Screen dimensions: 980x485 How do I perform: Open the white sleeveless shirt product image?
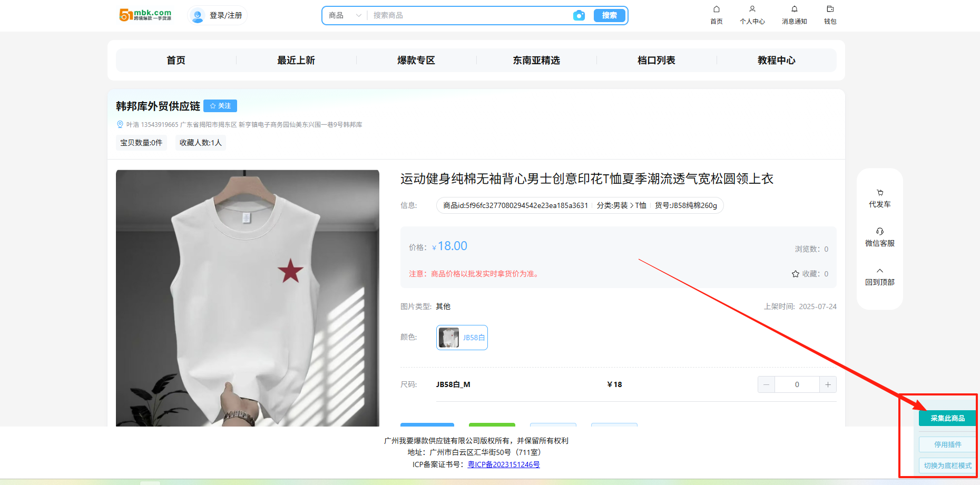click(x=248, y=298)
